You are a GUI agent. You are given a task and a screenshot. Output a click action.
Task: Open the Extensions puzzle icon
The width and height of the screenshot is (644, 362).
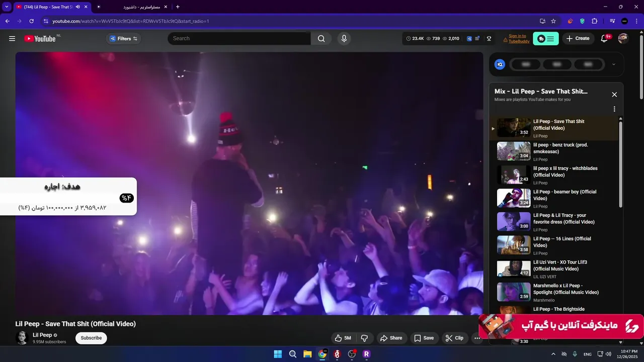(x=595, y=21)
